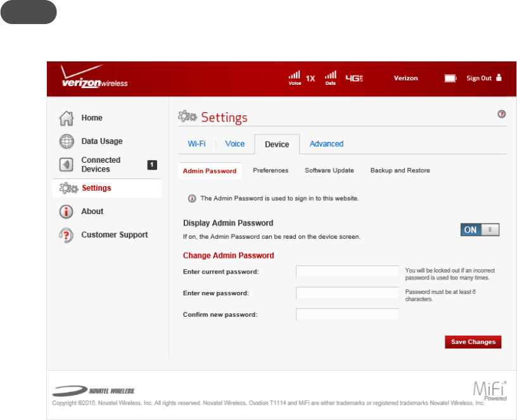Screen dimensions: 517x420
Task: Click the MiFi Powered logo
Action: point(490,391)
